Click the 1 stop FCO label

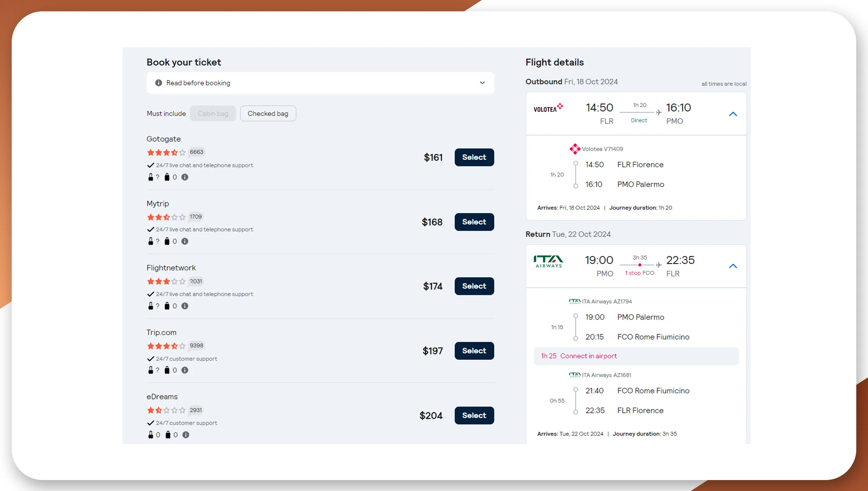tap(640, 273)
